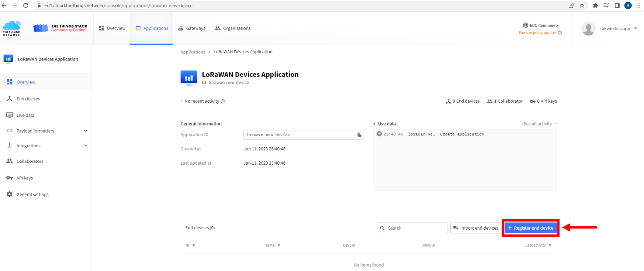Sort end devices by Last activity
Image resolution: width=644 pixels, height=271 pixels.
538,245
